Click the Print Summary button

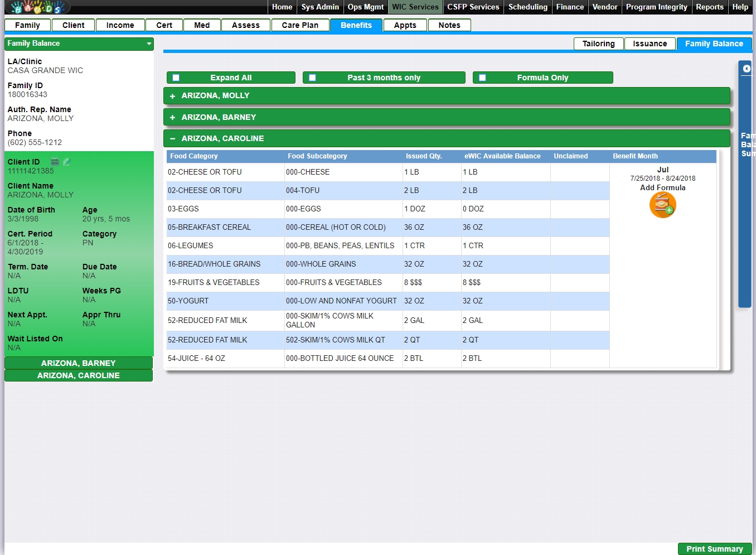point(714,549)
